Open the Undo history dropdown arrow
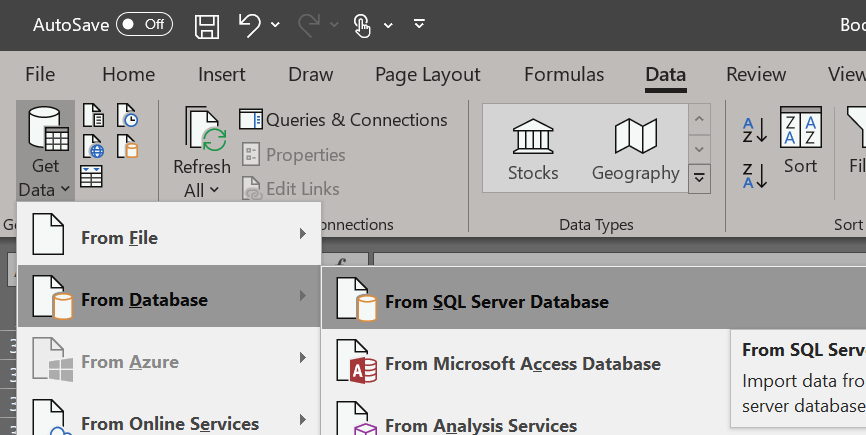This screenshot has height=435, width=866. coord(275,25)
